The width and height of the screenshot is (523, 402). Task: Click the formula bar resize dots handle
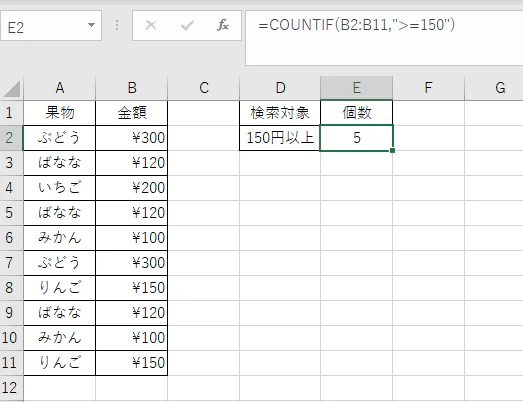click(117, 25)
